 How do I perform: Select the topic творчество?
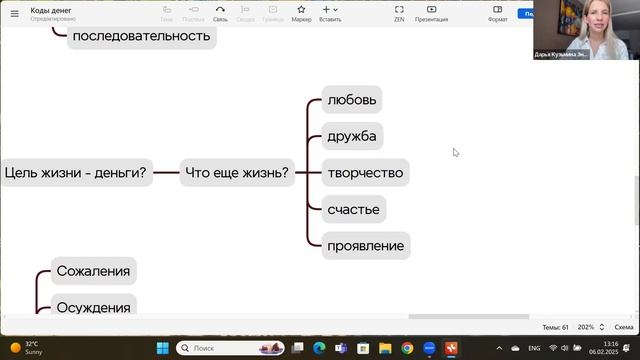[x=365, y=173]
